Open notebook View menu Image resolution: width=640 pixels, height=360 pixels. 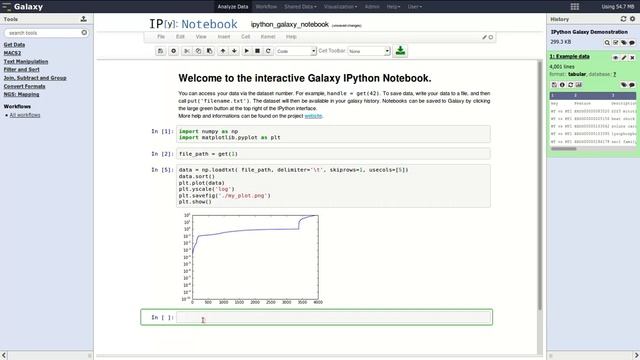[201, 37]
